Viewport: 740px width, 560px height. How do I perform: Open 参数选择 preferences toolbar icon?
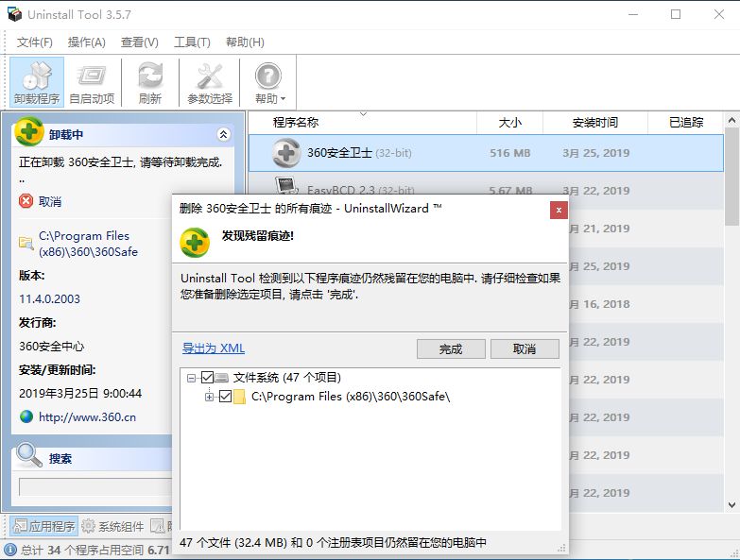point(210,82)
